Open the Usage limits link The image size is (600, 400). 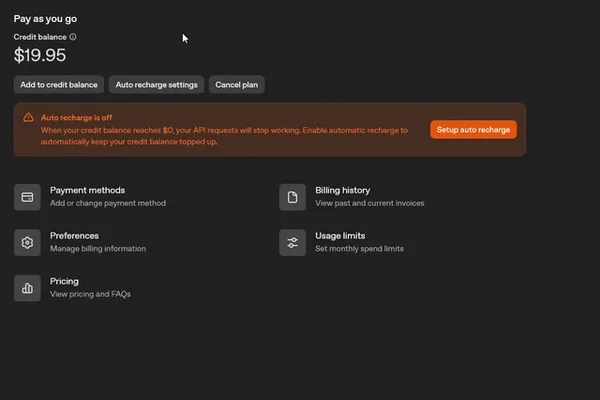click(x=340, y=236)
